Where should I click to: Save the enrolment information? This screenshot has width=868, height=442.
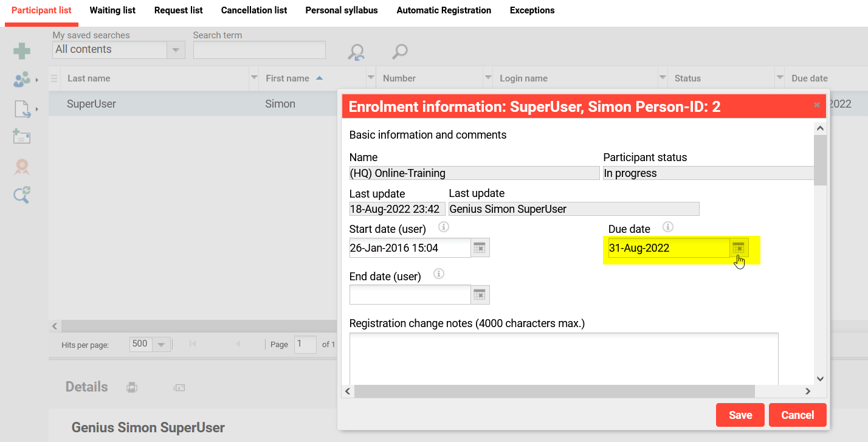coord(740,415)
